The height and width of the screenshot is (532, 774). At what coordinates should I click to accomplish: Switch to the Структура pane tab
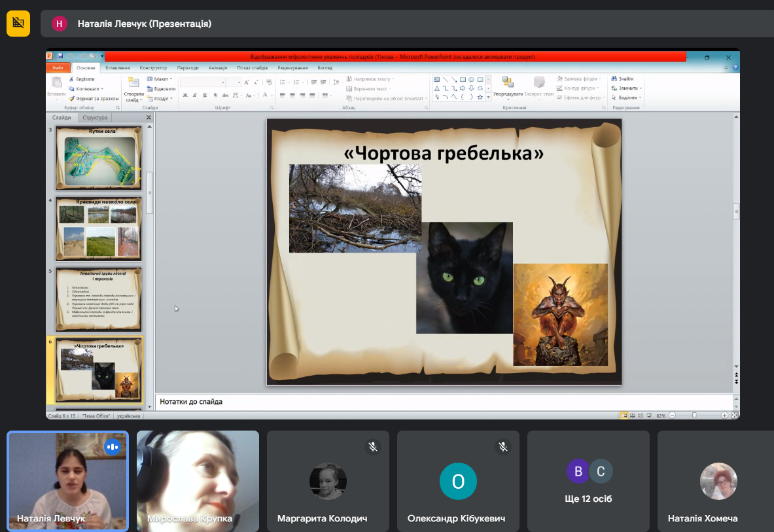click(x=95, y=118)
